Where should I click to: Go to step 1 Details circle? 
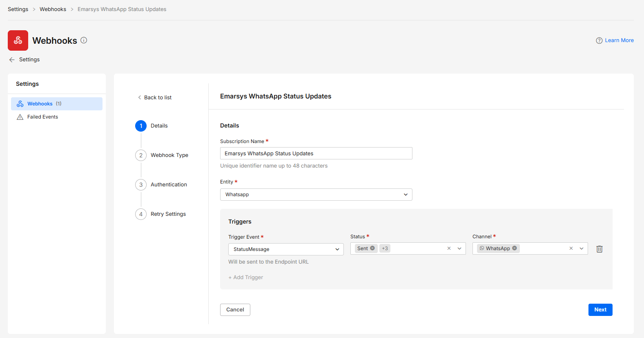click(x=141, y=126)
